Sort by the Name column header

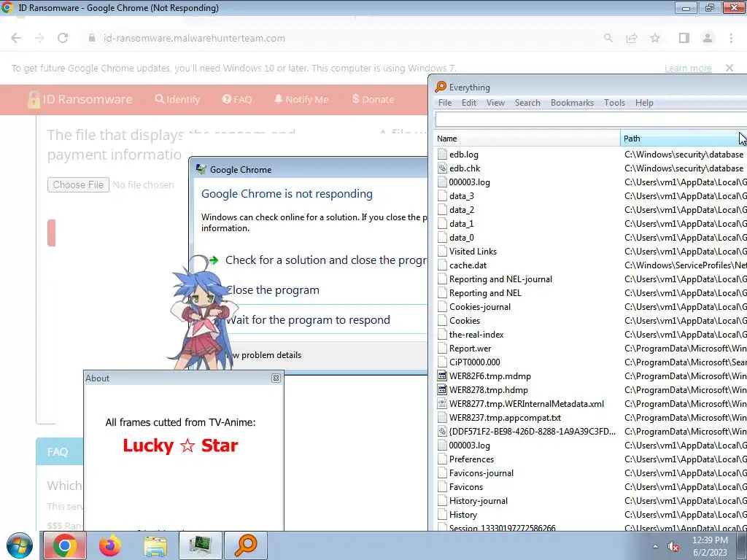(x=527, y=139)
